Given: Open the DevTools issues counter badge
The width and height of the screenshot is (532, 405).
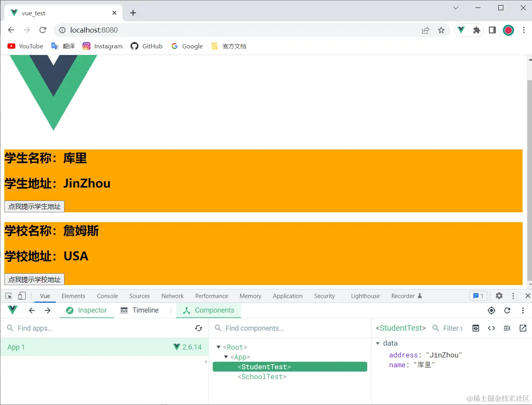Looking at the screenshot, I should coord(478,296).
